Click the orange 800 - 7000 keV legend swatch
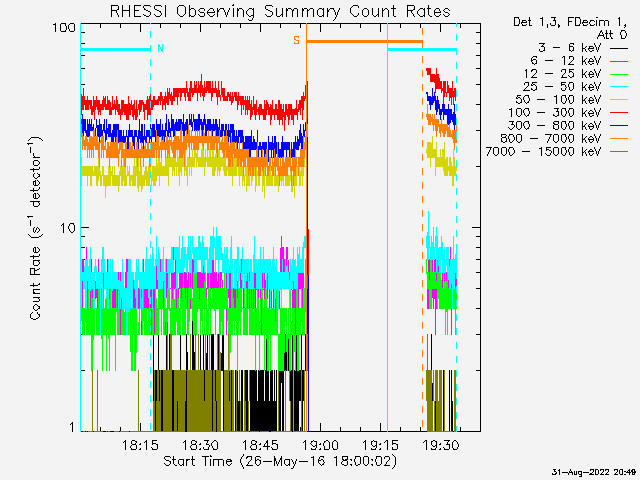Screen dimensions: 640x480 [x=618, y=139]
